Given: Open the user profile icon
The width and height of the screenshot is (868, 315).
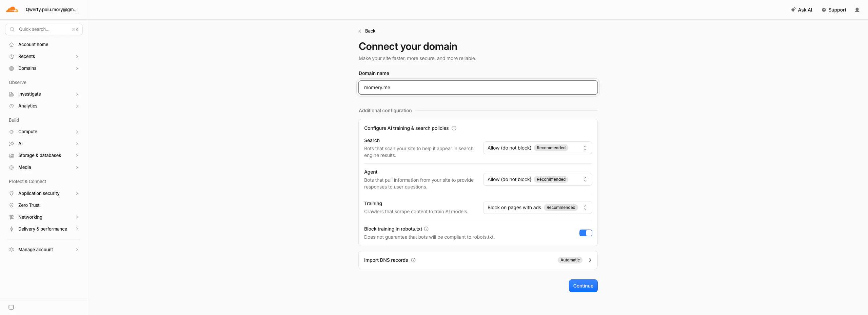Looking at the screenshot, I should 857,10.
